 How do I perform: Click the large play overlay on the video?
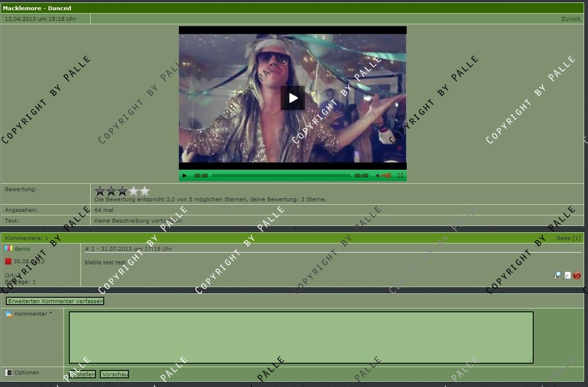point(293,98)
